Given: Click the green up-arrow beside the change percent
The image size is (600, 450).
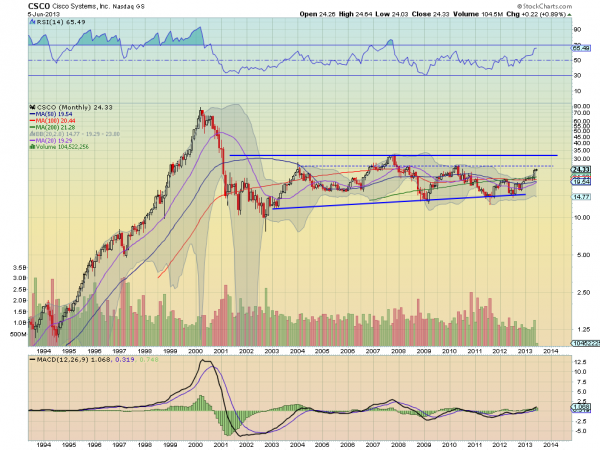Looking at the screenshot, I should click(x=570, y=15).
